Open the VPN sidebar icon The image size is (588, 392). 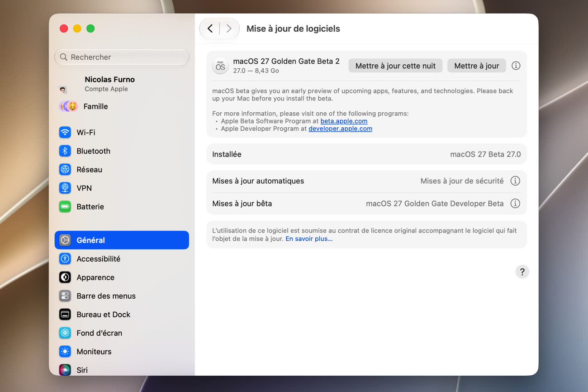click(x=65, y=188)
